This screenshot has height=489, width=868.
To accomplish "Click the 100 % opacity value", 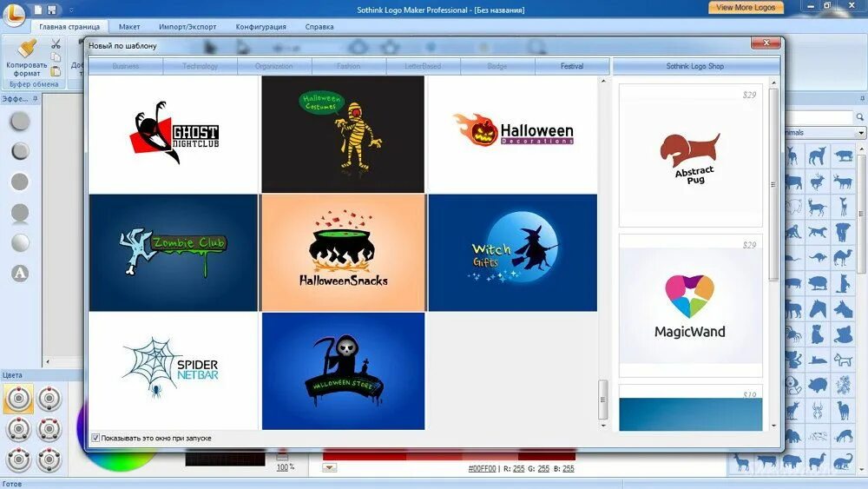I will coord(285,467).
